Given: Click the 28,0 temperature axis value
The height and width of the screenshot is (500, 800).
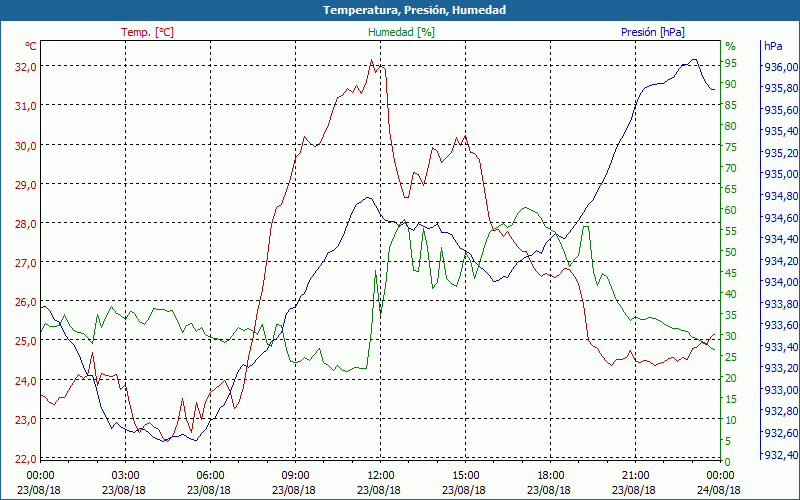Looking at the screenshot, I should [x=27, y=224].
